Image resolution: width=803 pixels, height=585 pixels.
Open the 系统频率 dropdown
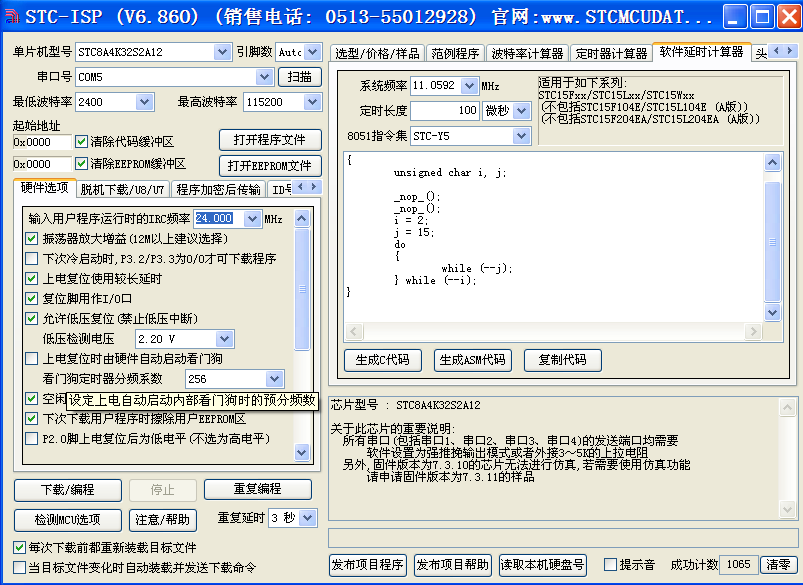click(x=469, y=86)
